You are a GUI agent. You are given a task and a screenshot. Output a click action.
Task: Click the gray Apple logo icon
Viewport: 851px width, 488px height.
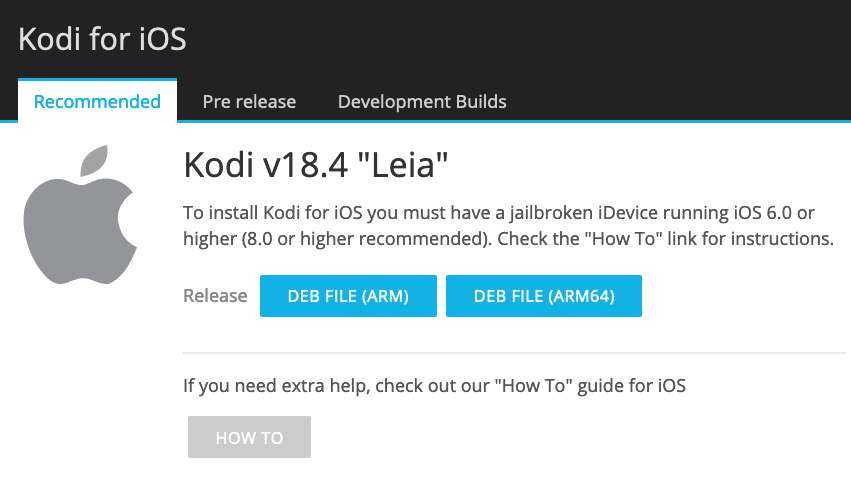pos(80,214)
